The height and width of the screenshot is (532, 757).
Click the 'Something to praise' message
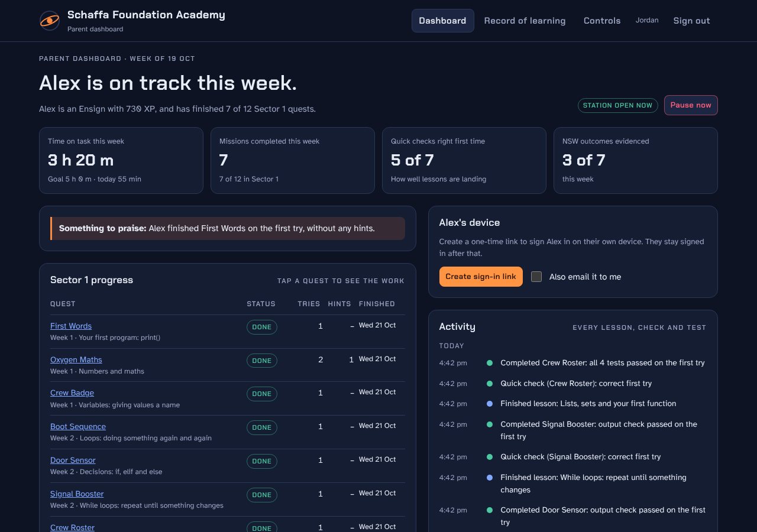[228, 228]
